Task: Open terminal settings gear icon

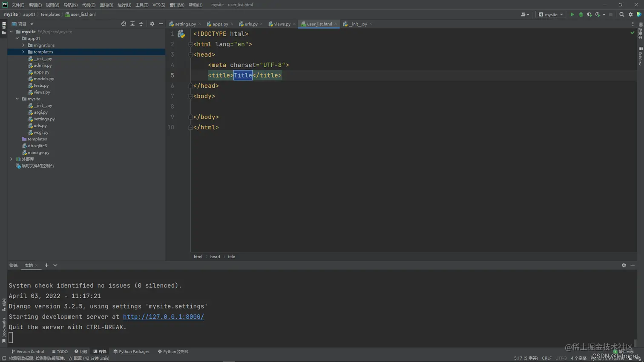Action: click(624, 265)
